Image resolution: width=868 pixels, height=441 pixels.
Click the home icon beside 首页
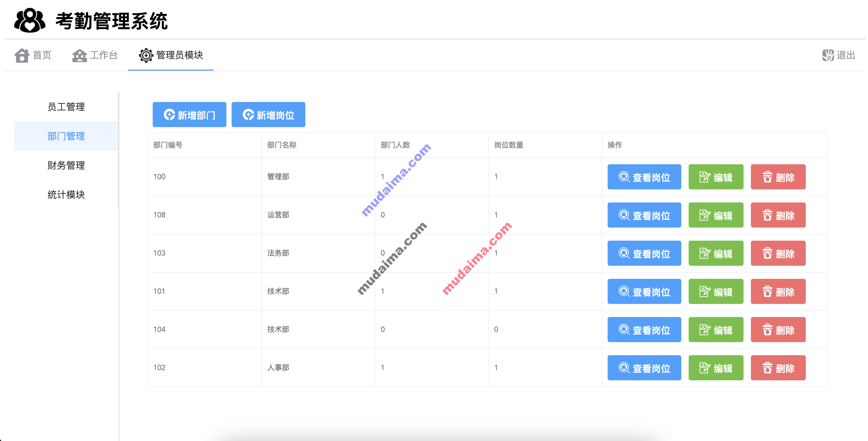(22, 55)
